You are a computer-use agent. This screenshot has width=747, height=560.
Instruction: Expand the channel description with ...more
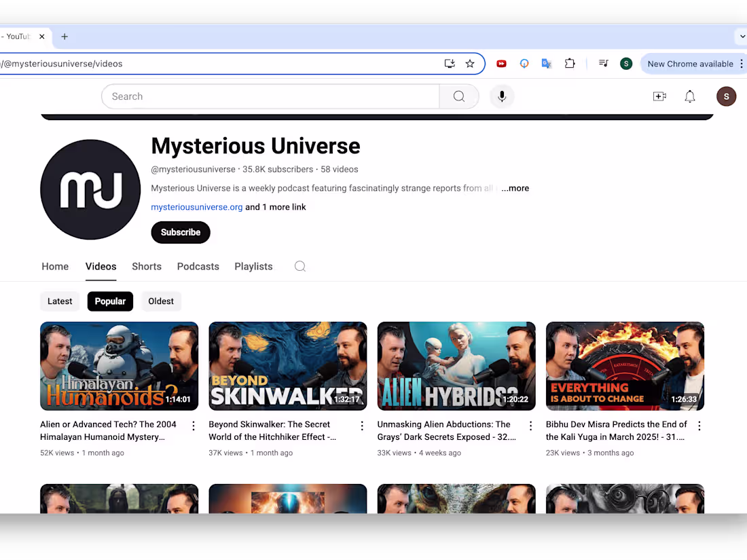coord(515,188)
